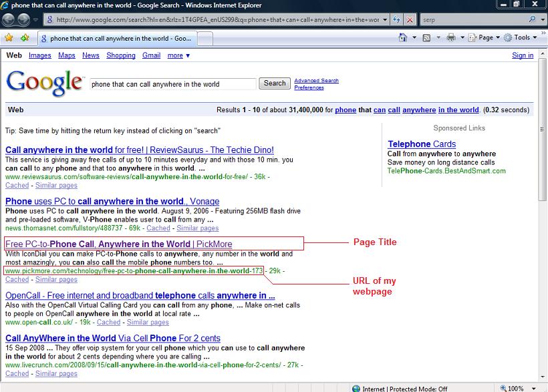Click the RSS Feeds icon
The width and height of the screenshot is (548, 392).
click(426, 37)
